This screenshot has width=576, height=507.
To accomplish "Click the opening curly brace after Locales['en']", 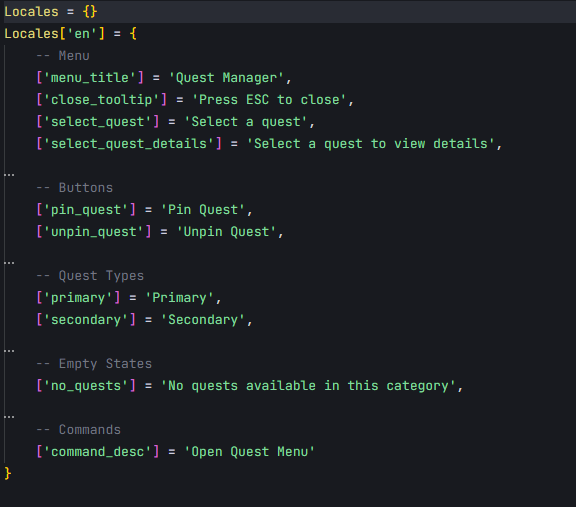I will point(133,34).
